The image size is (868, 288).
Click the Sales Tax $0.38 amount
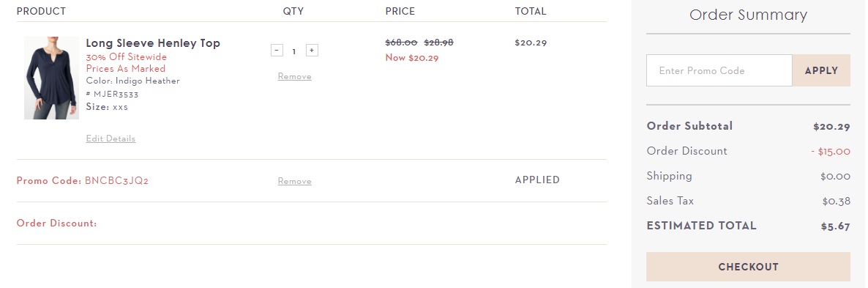836,201
